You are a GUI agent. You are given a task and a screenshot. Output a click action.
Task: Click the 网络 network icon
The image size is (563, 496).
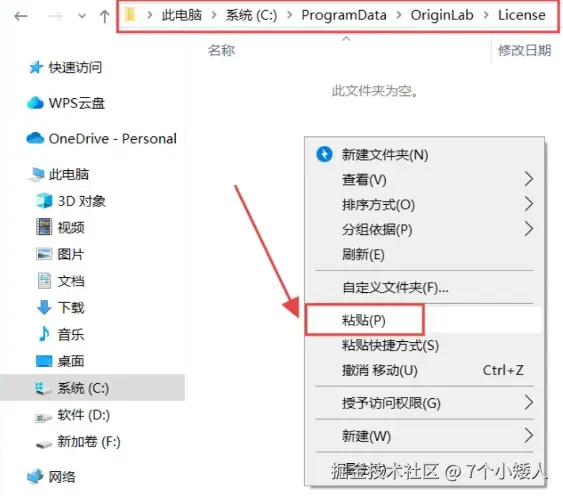(35, 476)
